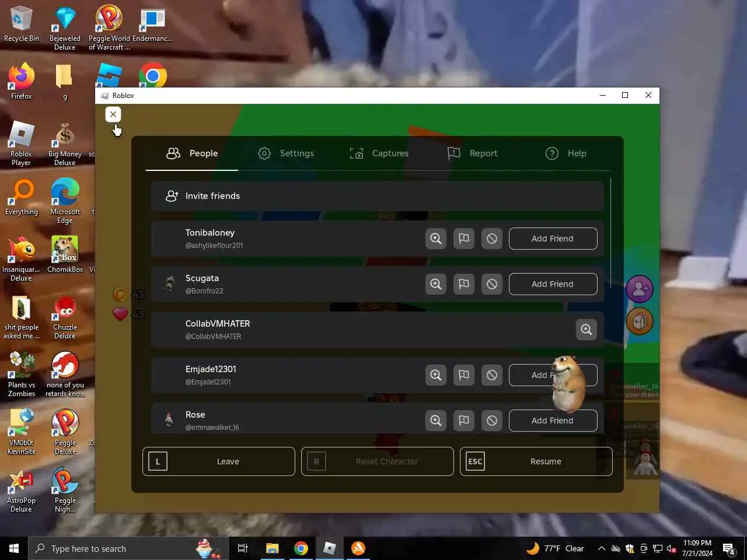Image resolution: width=747 pixels, height=560 pixels.
Task: Select the VM0b0t KevinSite shortcut
Action: [22, 432]
